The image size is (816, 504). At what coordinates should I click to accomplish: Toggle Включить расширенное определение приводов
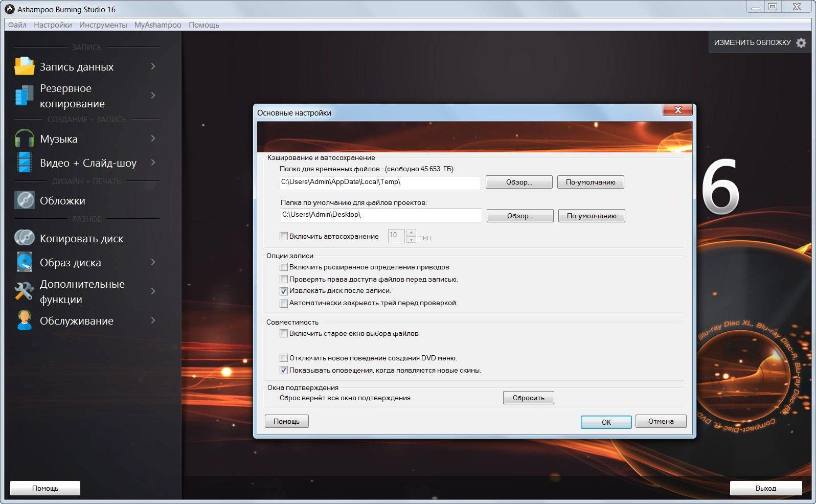[x=284, y=267]
